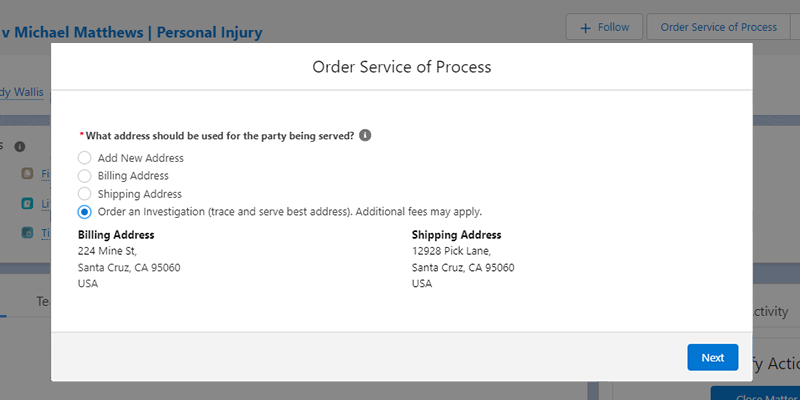Click the Billing Address heading text
This screenshot has width=800, height=400.
[116, 235]
